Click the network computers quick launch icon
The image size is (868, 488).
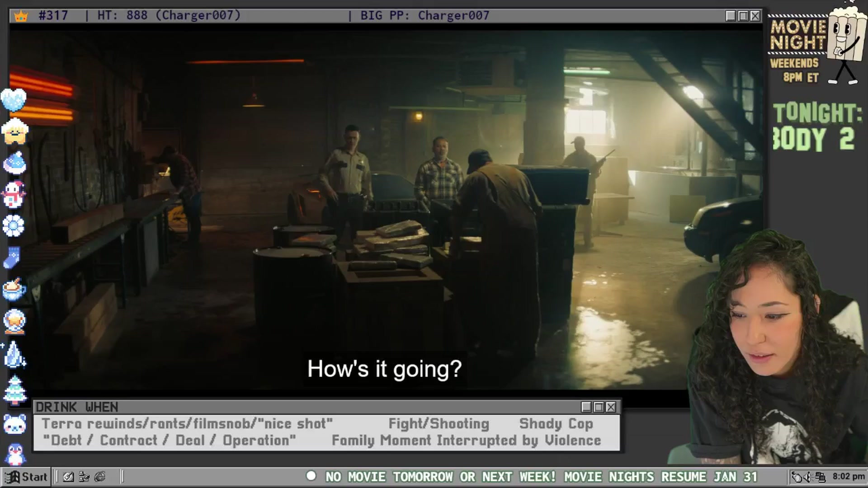pos(84,477)
